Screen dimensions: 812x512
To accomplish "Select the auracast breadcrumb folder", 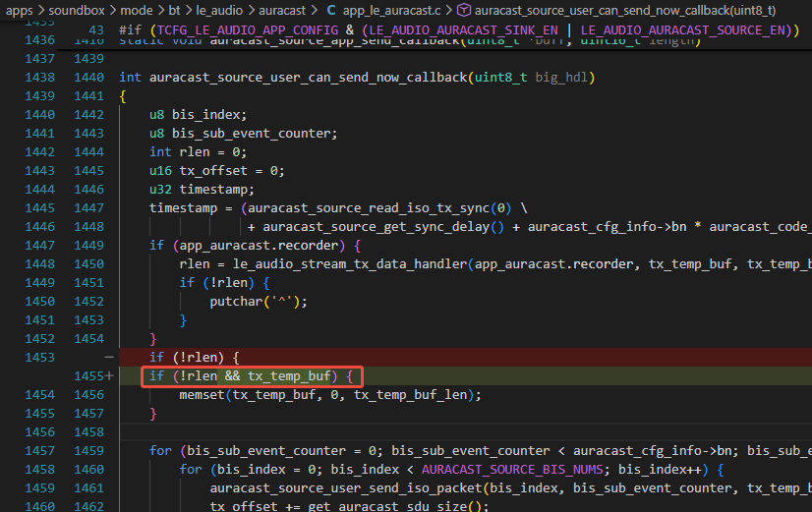I will point(282,10).
